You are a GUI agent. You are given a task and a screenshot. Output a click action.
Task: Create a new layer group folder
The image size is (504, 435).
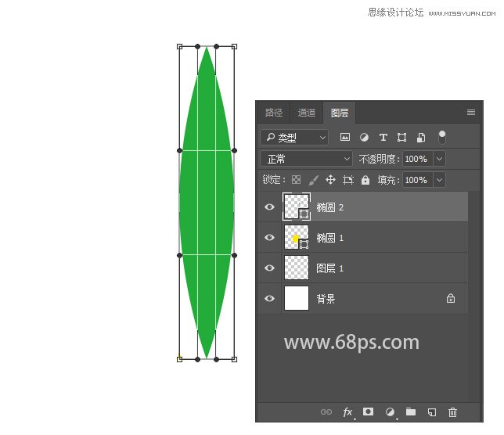411,412
